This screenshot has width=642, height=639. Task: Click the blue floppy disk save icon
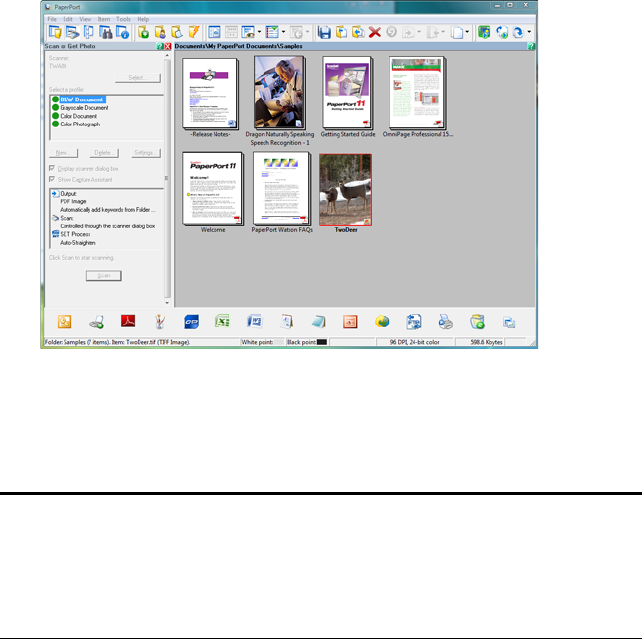pos(324,32)
